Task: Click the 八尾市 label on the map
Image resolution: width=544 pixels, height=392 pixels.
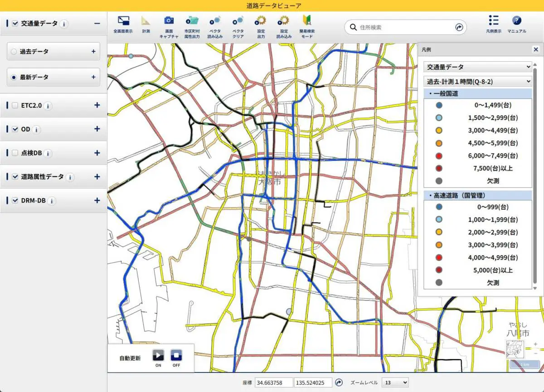Action: [x=518, y=334]
